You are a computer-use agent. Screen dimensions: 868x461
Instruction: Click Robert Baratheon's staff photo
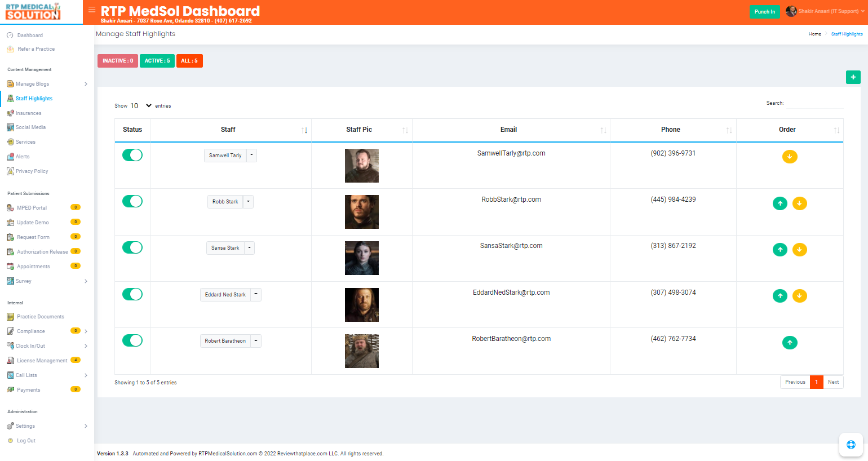(362, 351)
